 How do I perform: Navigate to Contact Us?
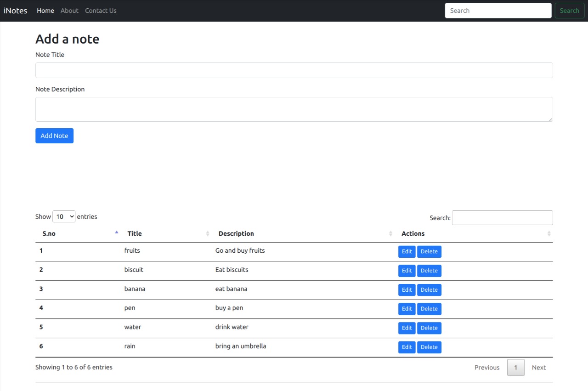tap(101, 11)
